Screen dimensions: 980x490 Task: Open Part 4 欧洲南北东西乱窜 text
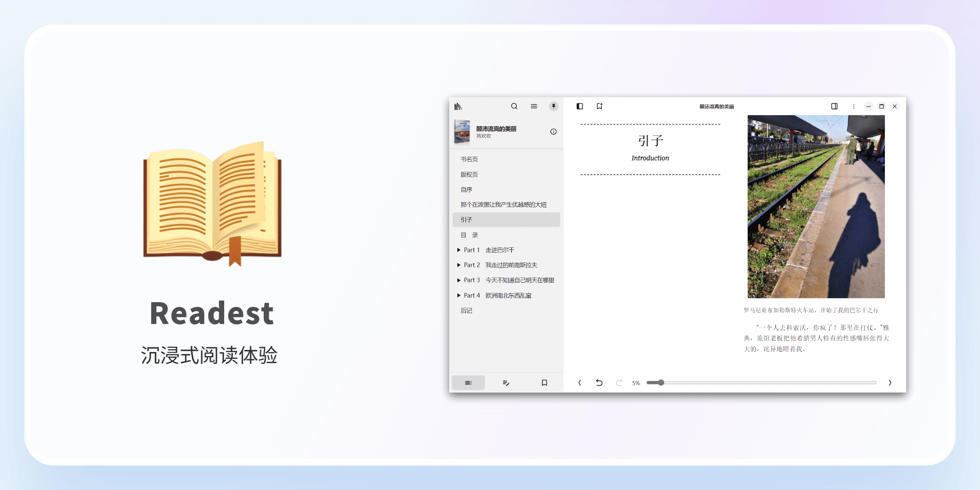[497, 295]
